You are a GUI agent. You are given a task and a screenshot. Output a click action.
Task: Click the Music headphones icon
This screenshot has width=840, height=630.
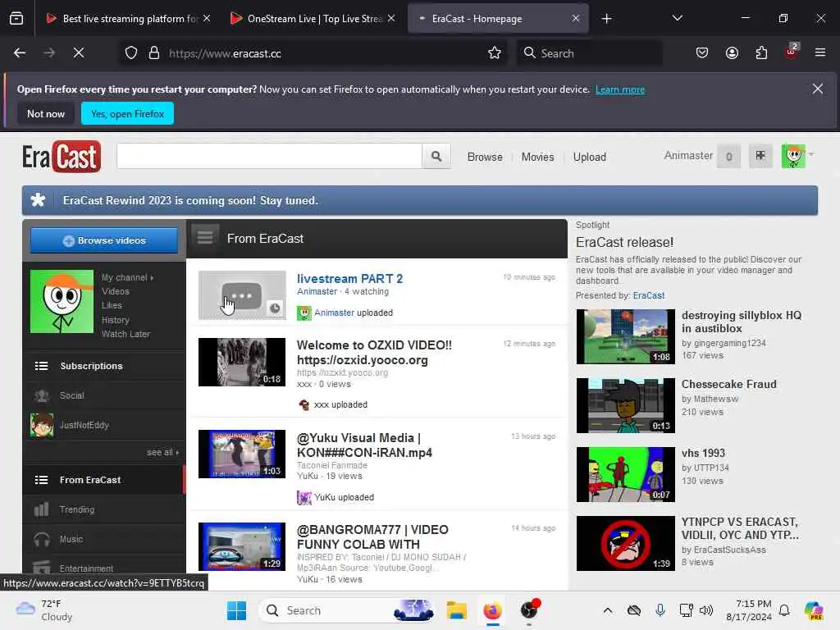pos(41,539)
